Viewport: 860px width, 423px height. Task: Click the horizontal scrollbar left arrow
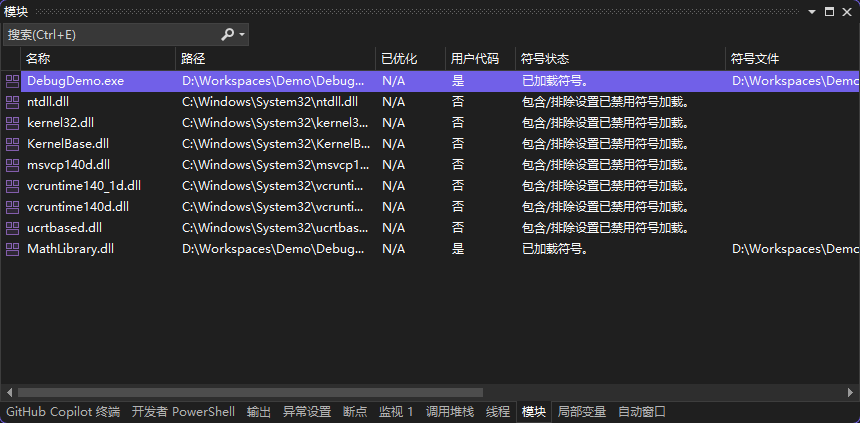point(9,393)
